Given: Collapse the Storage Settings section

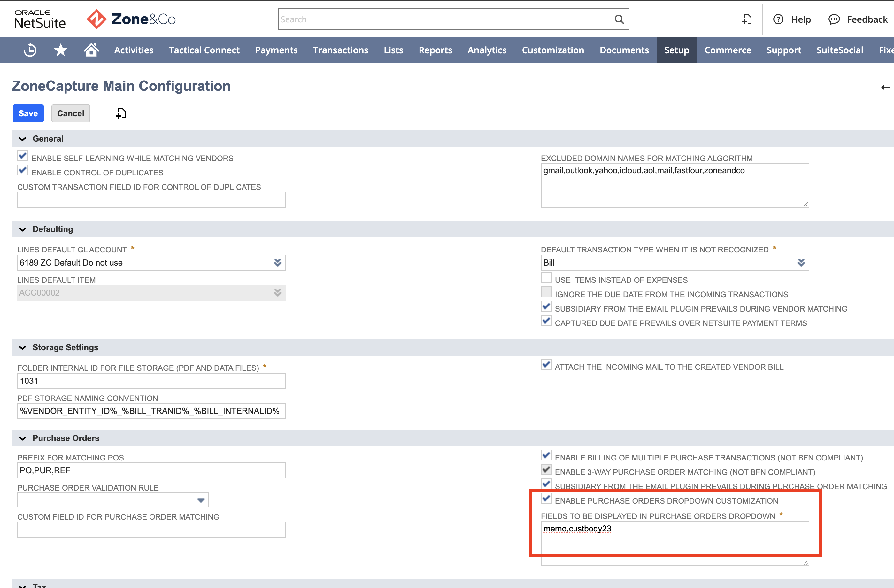Looking at the screenshot, I should pos(23,348).
